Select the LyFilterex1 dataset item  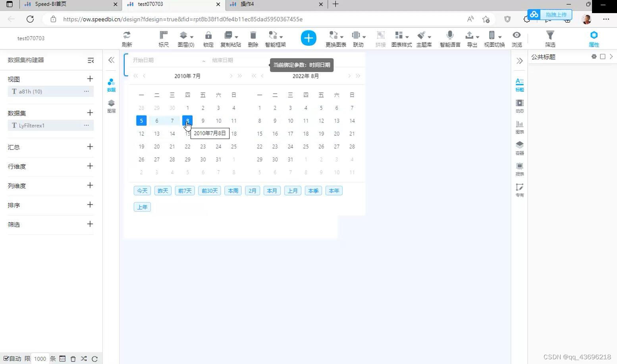pyautogui.click(x=50, y=125)
